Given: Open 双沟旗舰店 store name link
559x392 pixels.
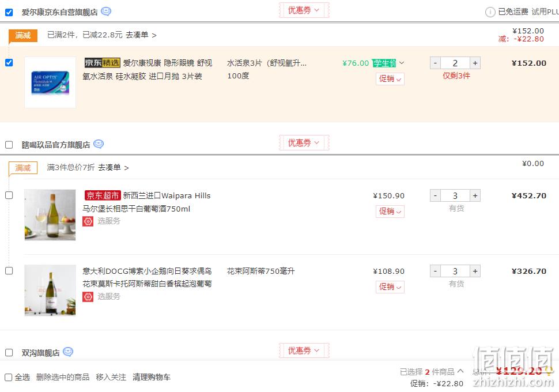Looking at the screenshot, I should [41, 353].
